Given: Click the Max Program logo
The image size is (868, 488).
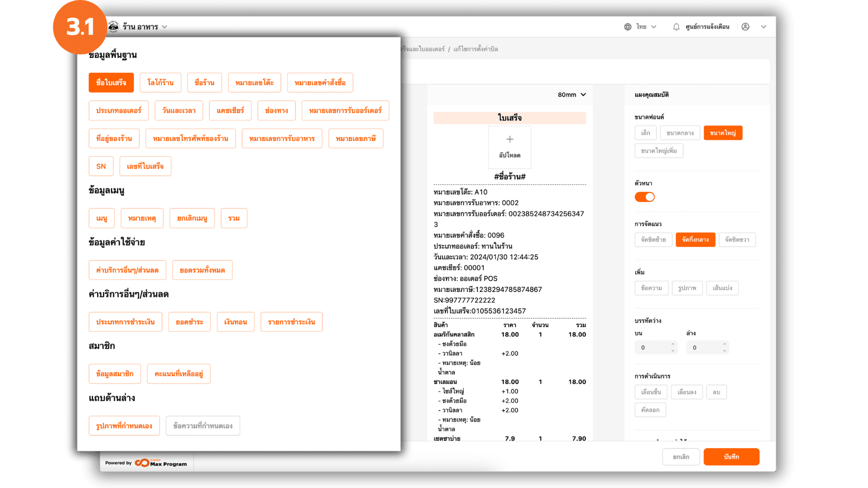Looking at the screenshot, I should click(161, 463).
